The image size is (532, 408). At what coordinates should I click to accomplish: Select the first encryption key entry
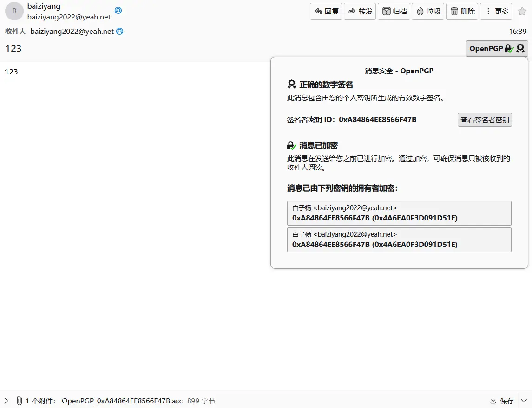(399, 213)
